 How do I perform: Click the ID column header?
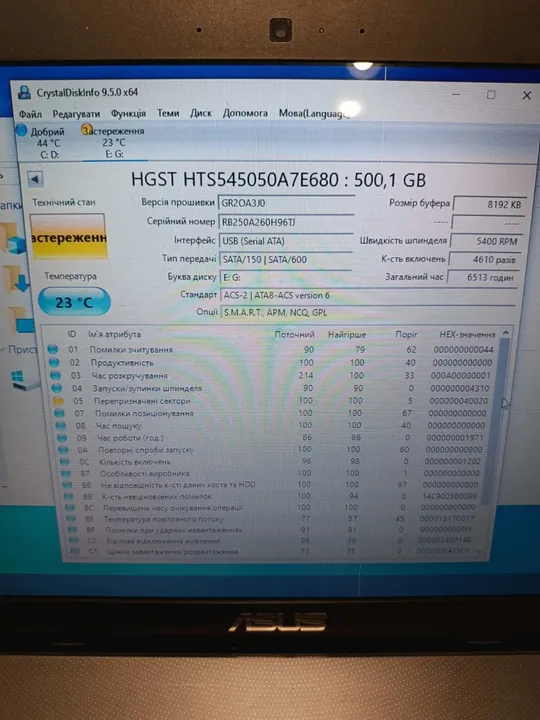(x=72, y=334)
